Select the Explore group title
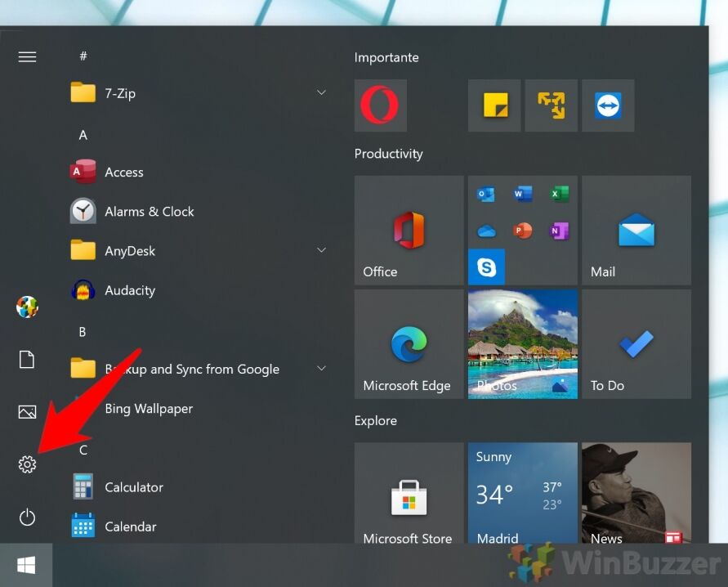Screen dimensions: 728x587 click(376, 421)
